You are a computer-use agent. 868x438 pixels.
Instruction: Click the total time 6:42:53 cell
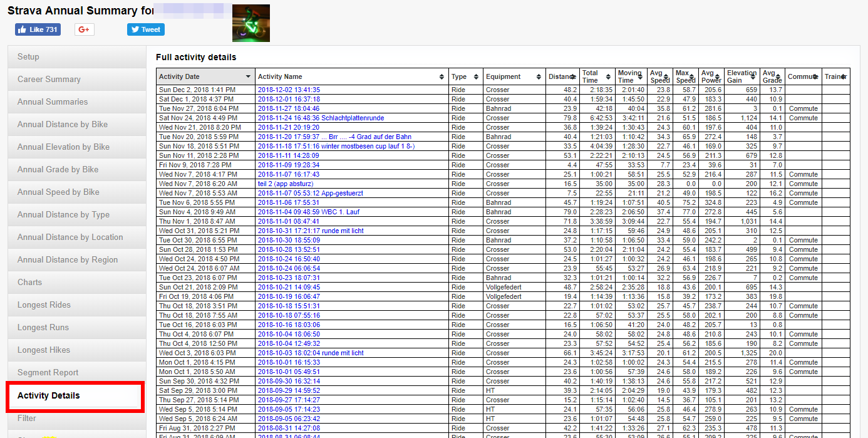coord(597,118)
